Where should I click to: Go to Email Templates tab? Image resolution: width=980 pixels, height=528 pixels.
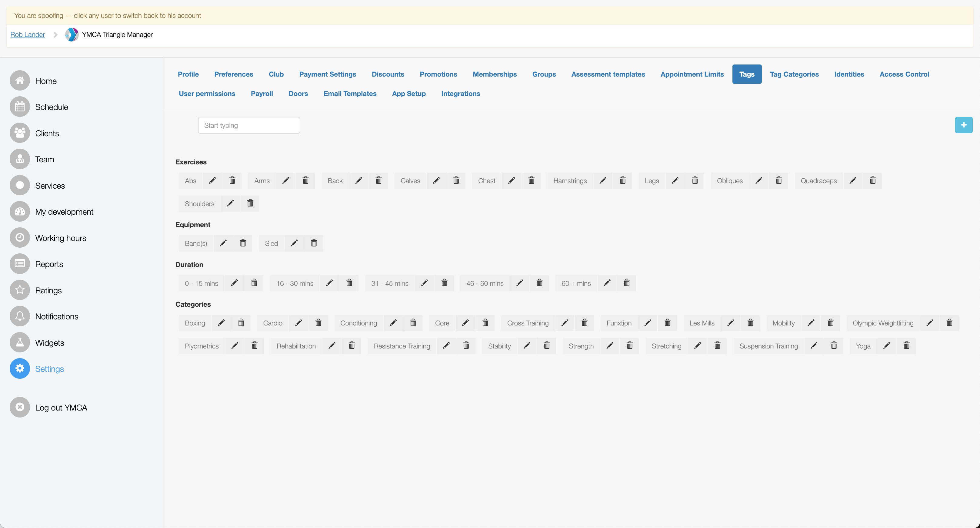coord(350,94)
